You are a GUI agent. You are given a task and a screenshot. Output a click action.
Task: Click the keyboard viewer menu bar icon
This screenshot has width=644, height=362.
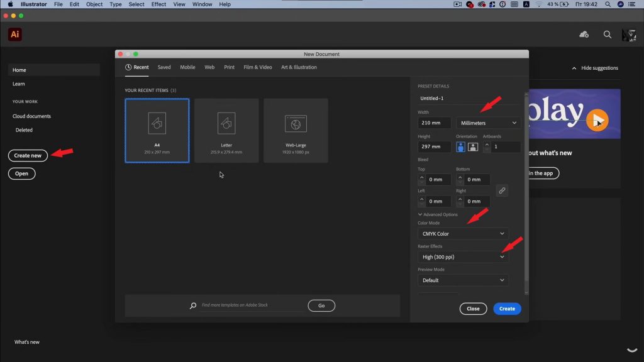[x=514, y=4]
